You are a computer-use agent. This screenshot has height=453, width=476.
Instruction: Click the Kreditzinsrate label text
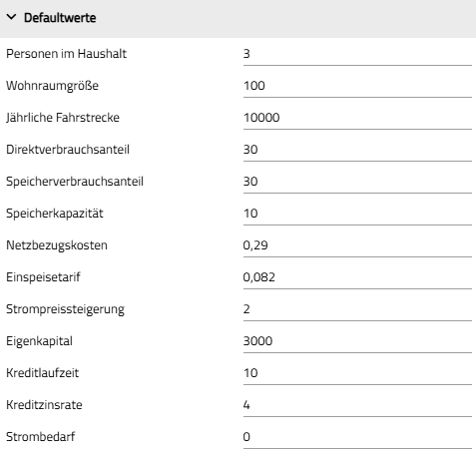(44, 405)
